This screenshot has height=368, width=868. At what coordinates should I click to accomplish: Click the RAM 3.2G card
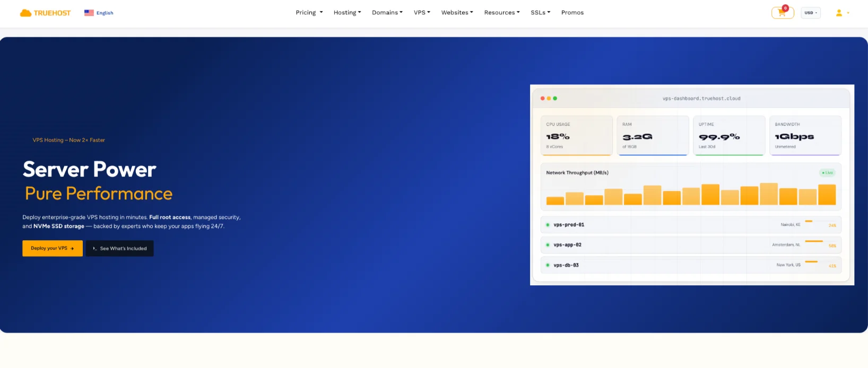click(x=653, y=136)
